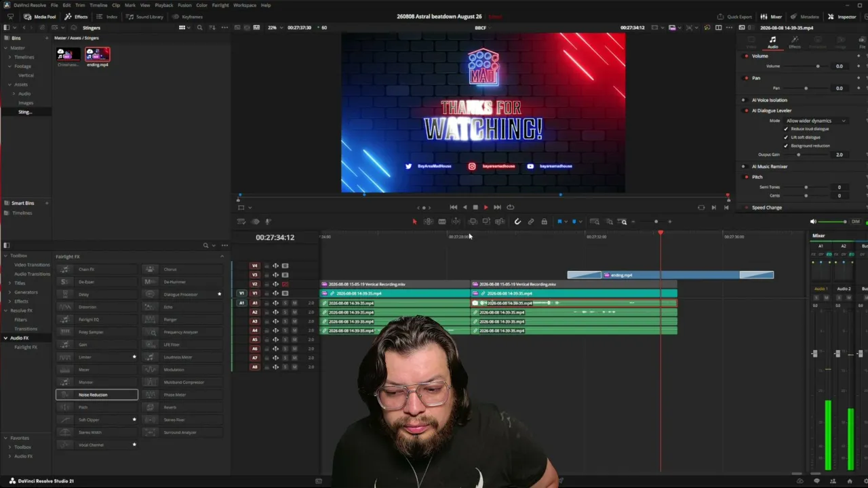Open the Allow wider dynamics mode dropdown

(815, 121)
